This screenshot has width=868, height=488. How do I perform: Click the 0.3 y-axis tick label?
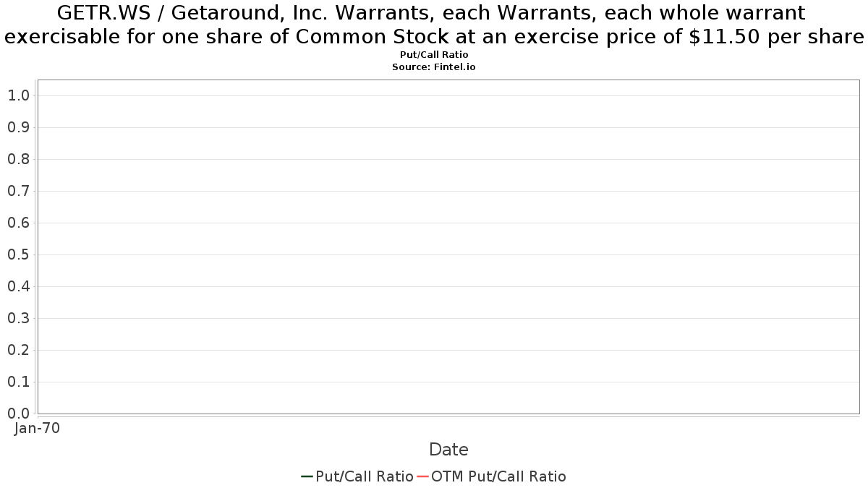pos(18,318)
